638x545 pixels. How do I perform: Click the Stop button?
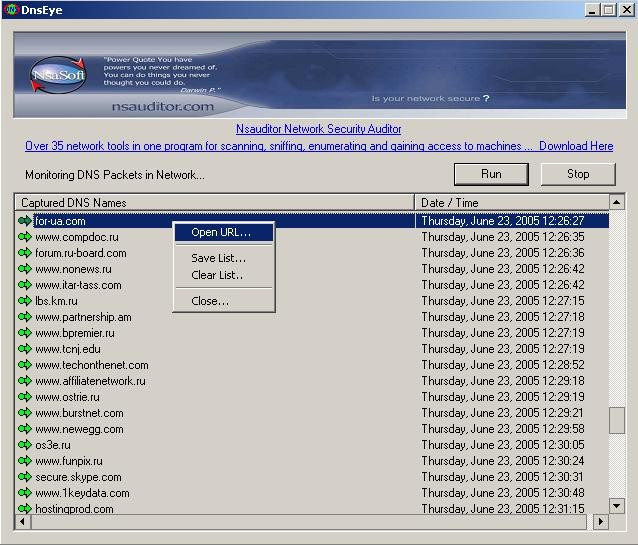578,174
